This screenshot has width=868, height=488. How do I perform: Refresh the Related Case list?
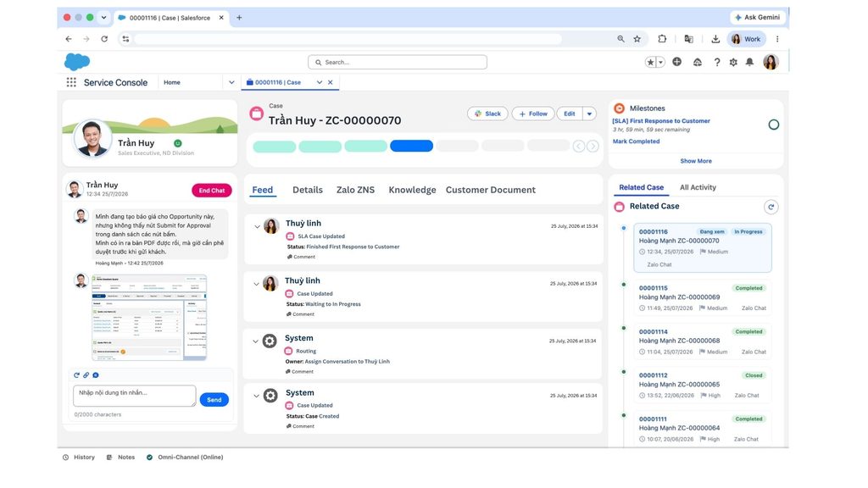(771, 207)
